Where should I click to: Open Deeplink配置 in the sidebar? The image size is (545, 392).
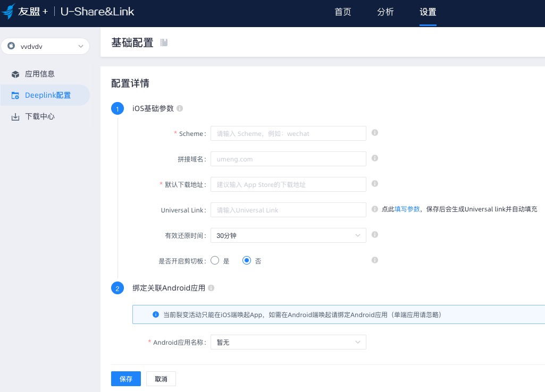click(x=45, y=95)
